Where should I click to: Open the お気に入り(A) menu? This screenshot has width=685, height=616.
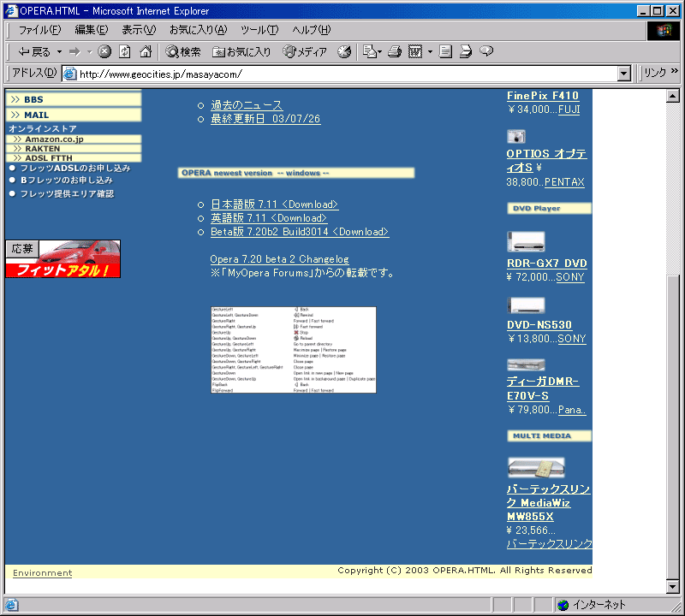(199, 30)
